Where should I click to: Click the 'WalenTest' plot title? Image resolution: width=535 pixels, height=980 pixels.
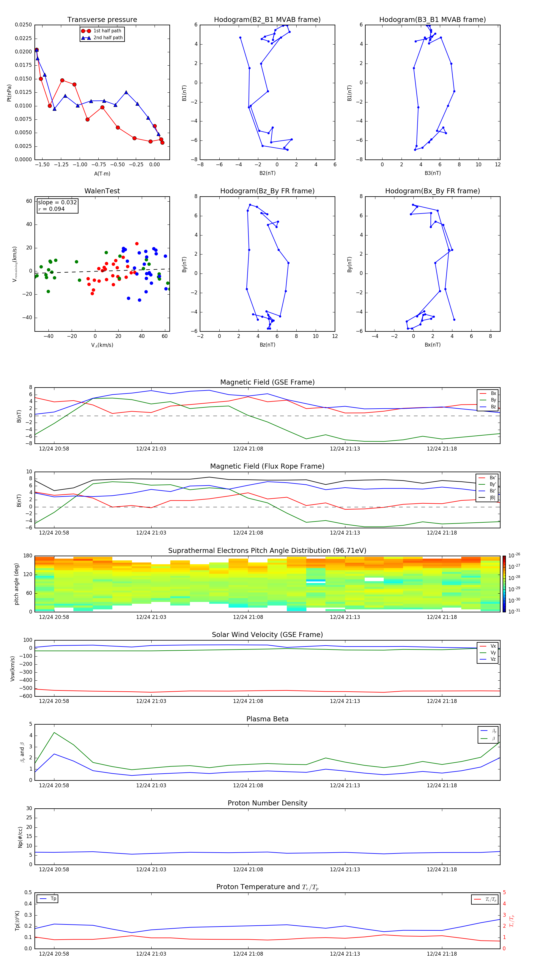click(x=102, y=191)
